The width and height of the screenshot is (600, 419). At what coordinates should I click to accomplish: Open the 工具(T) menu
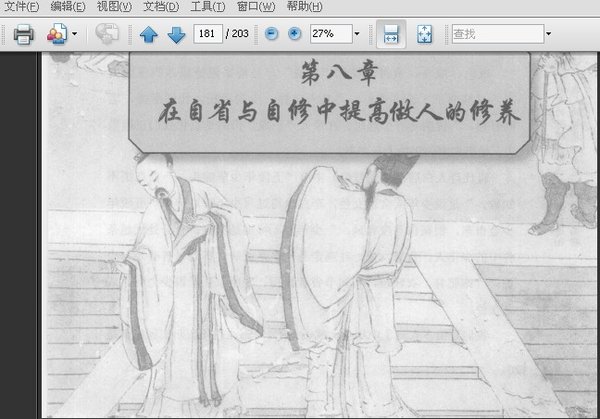click(x=208, y=7)
